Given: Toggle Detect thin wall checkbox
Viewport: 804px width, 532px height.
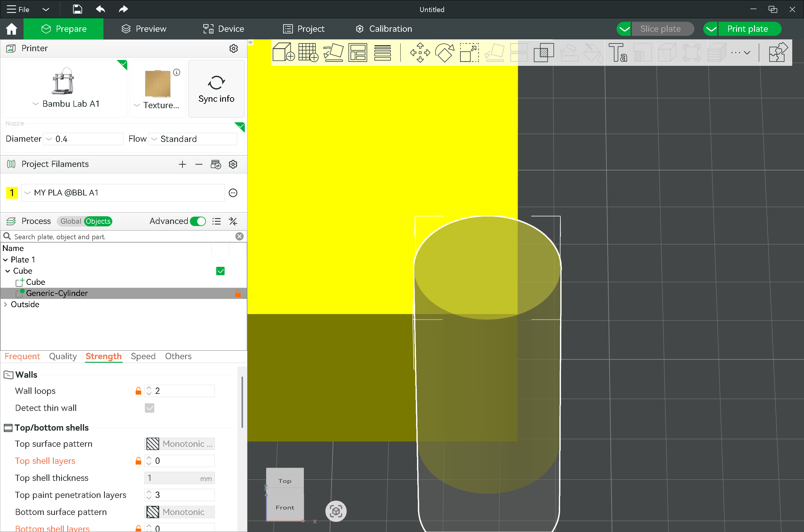Looking at the screenshot, I should coord(150,408).
